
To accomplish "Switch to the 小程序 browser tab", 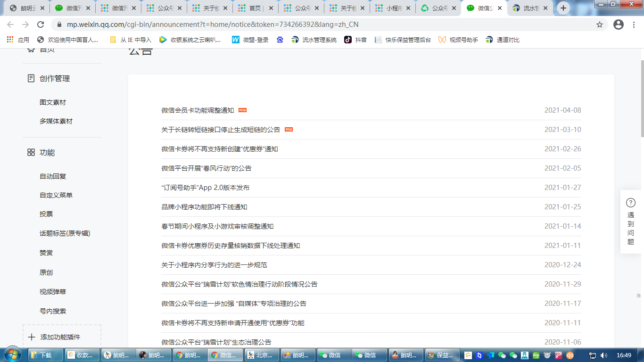I will pyautogui.click(x=393, y=8).
